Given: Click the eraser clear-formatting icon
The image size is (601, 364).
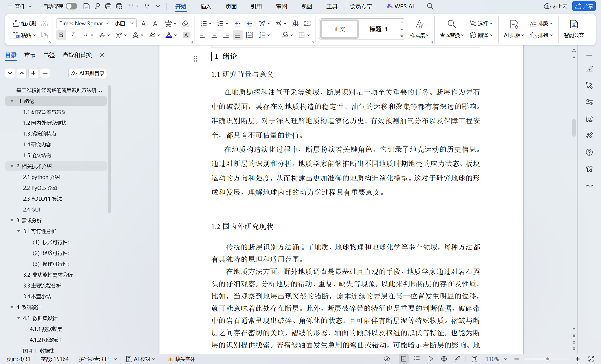Looking at the screenshot, I should coord(185,24).
